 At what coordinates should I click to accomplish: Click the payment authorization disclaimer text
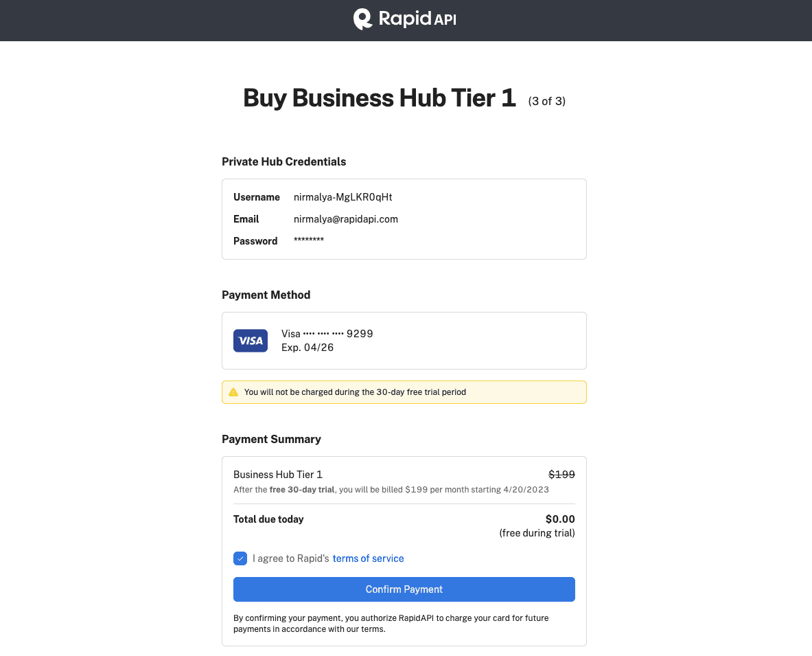(391, 623)
